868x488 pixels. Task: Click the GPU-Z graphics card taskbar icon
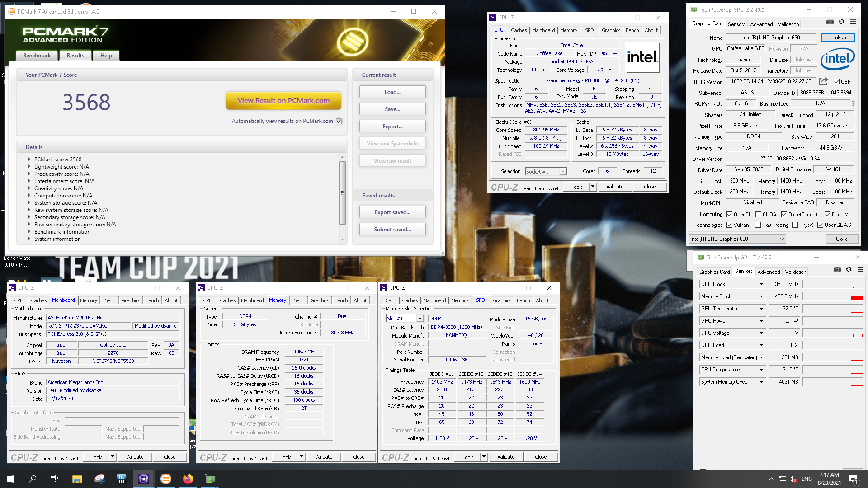210,479
